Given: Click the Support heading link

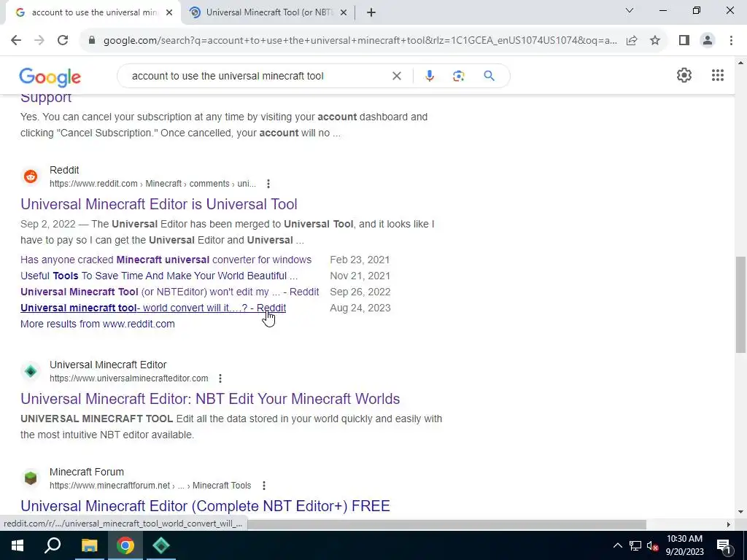Looking at the screenshot, I should (46, 98).
